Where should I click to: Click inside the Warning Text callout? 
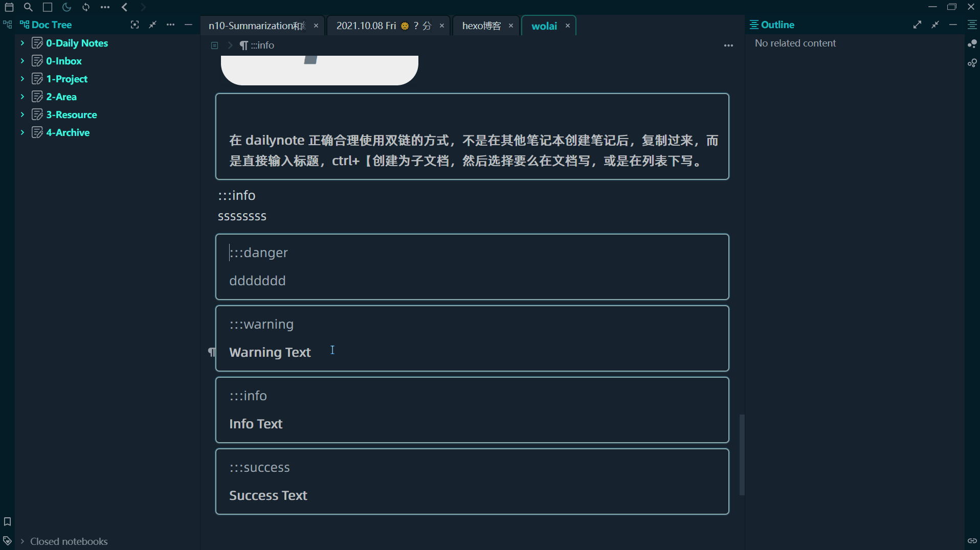tap(270, 352)
